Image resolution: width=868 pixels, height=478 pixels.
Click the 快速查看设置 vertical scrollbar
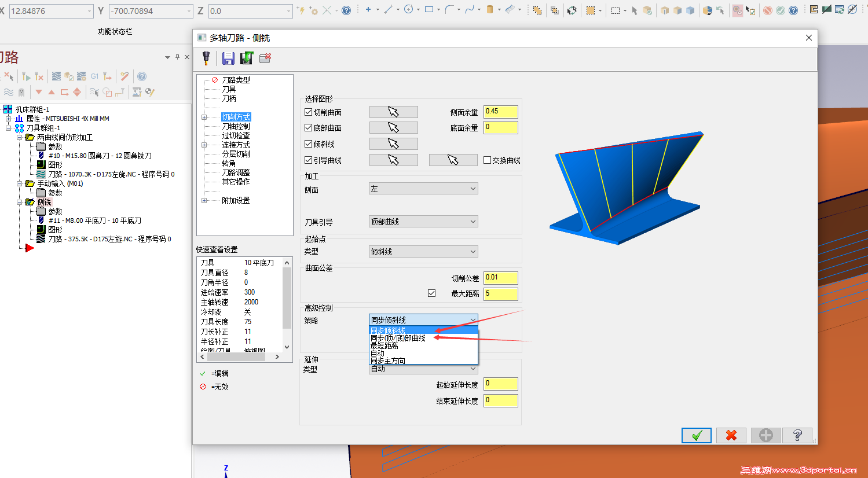point(287,304)
